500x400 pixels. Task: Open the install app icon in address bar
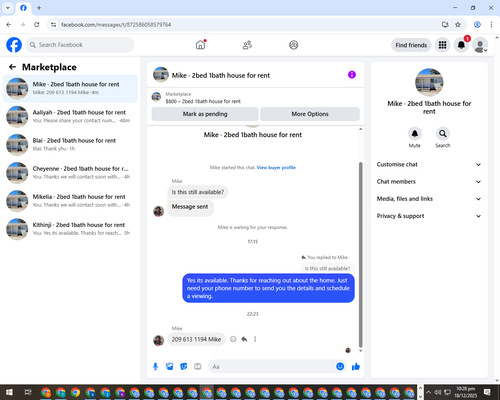point(445,24)
